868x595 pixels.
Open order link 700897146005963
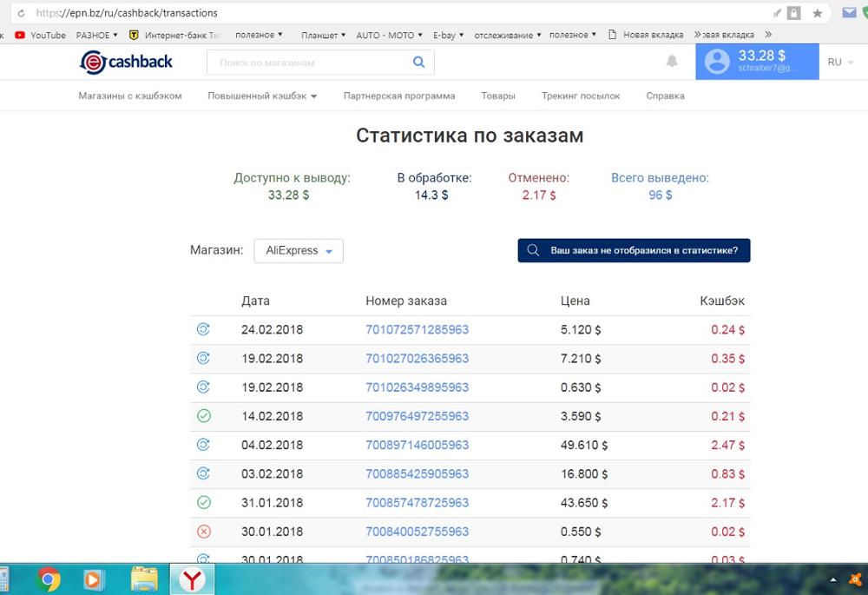pos(417,445)
